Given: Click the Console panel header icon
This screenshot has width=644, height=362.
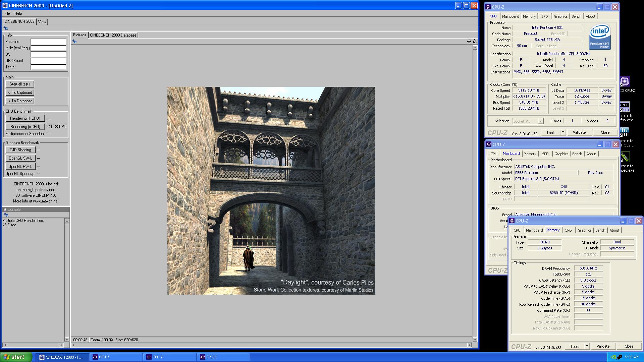Looking at the screenshot, I should (x=5, y=209).
